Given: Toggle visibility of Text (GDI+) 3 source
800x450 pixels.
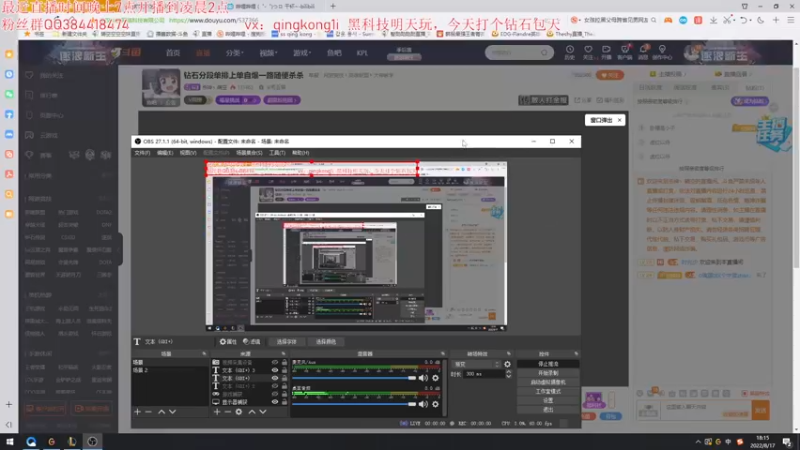Looking at the screenshot, I should click(274, 370).
